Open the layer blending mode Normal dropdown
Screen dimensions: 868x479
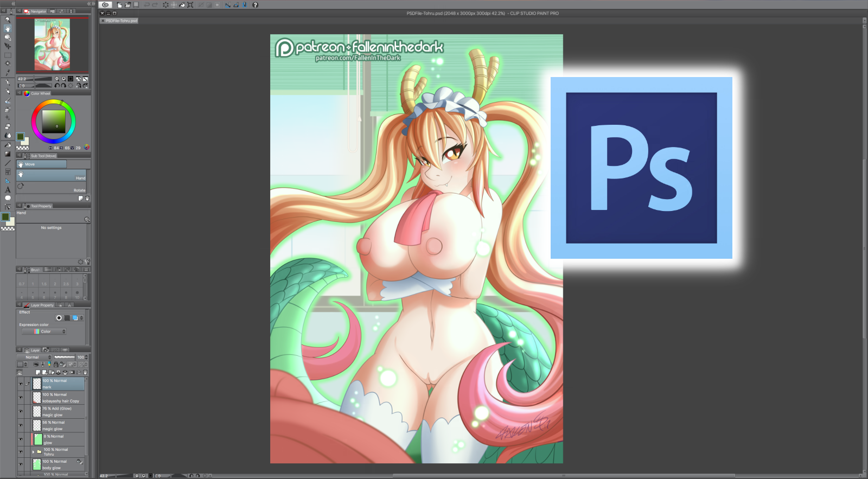[35, 357]
